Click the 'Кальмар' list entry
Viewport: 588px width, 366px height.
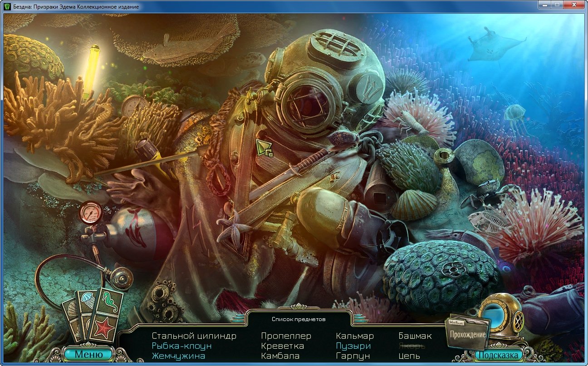(x=355, y=336)
